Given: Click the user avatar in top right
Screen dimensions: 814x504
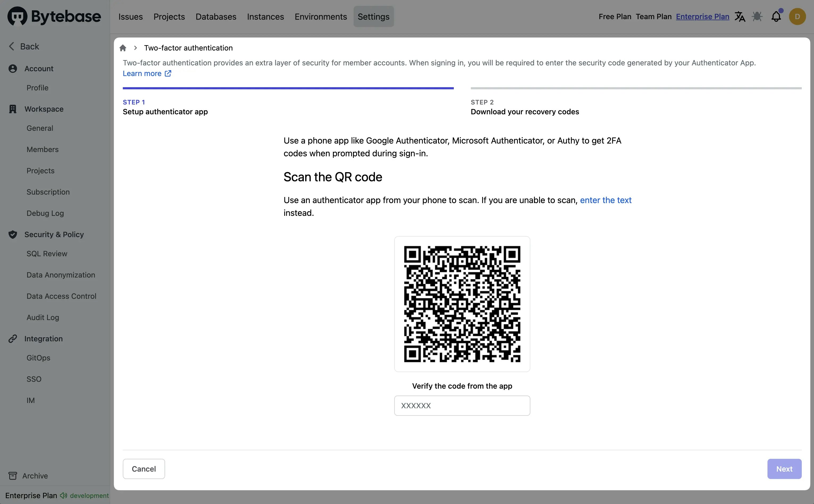Looking at the screenshot, I should click(x=797, y=16).
